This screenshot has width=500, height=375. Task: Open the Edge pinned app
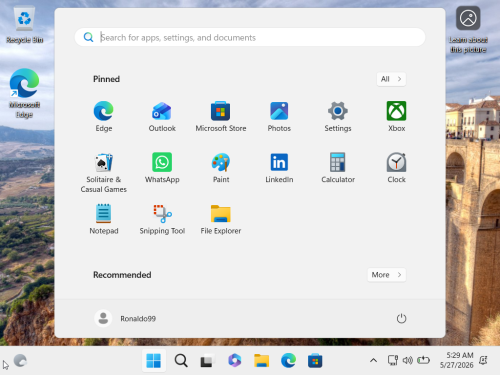coord(104,116)
